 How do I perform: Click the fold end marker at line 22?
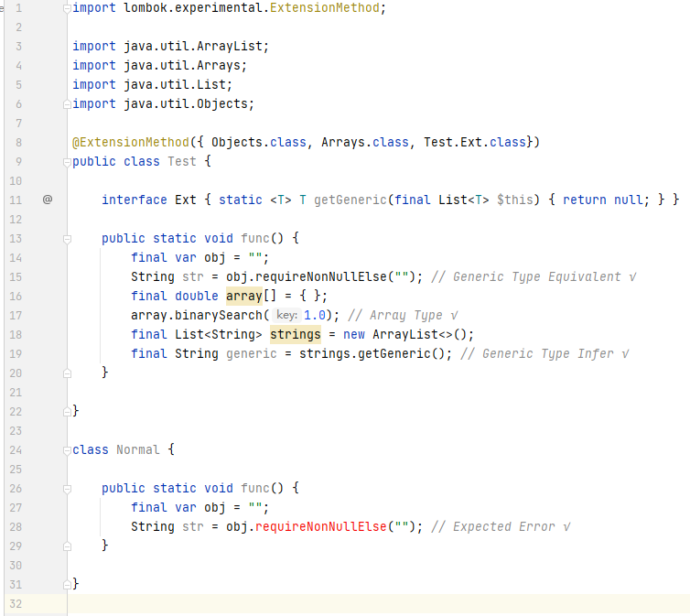(67, 412)
